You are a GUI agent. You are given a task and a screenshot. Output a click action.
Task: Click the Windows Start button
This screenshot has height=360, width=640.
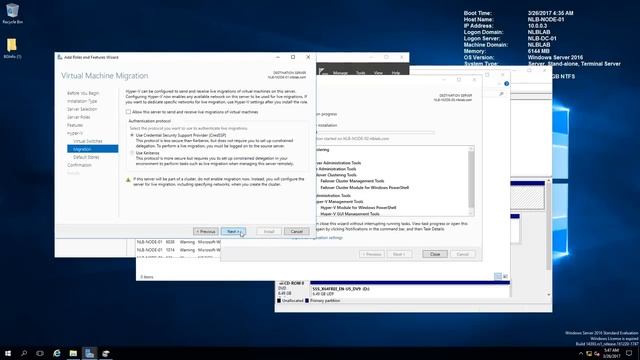point(8,353)
